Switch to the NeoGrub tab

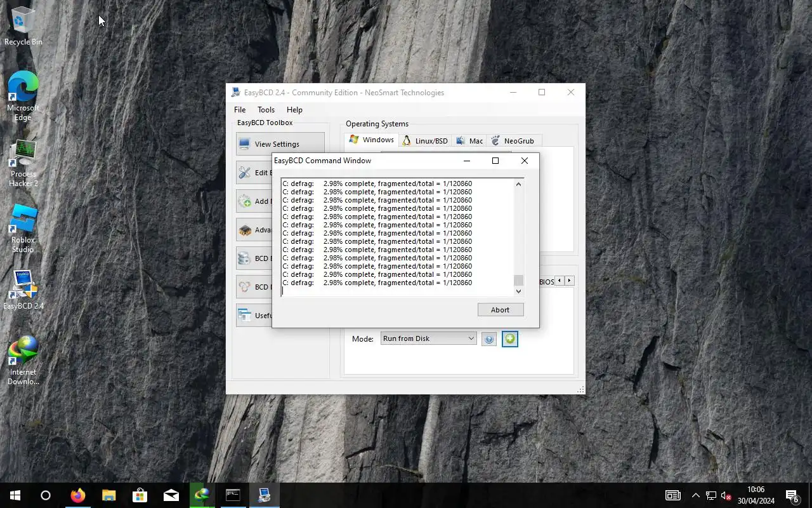[513, 141]
